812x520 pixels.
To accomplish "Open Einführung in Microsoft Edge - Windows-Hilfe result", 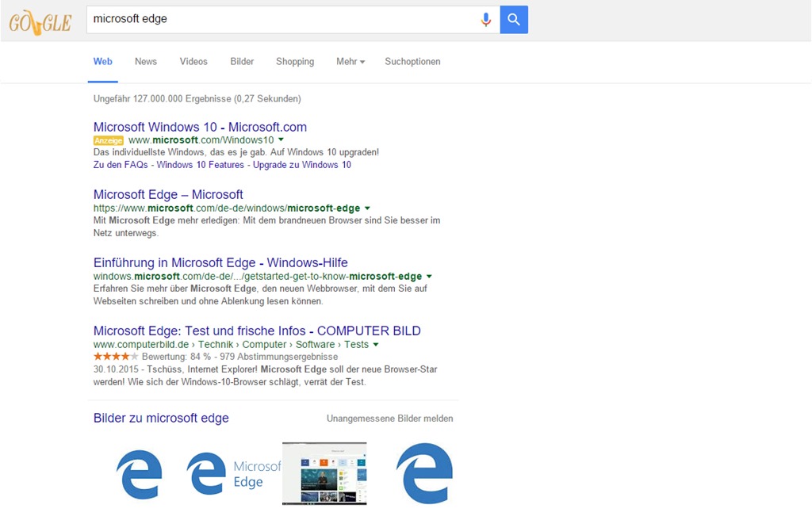I will (x=220, y=262).
